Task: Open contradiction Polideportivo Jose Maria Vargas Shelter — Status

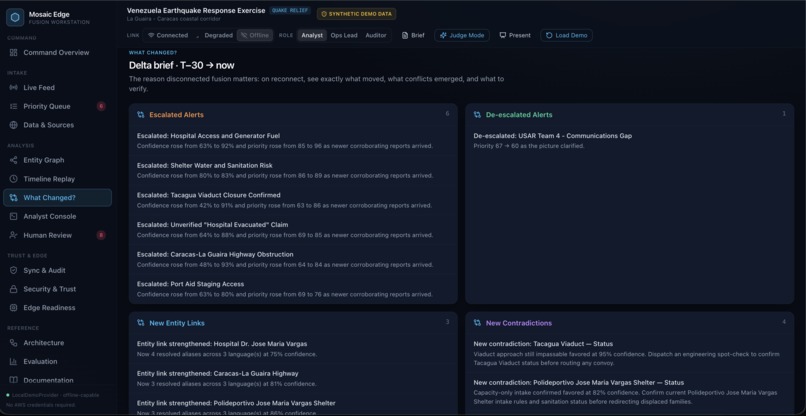Action: pyautogui.click(x=630, y=392)
